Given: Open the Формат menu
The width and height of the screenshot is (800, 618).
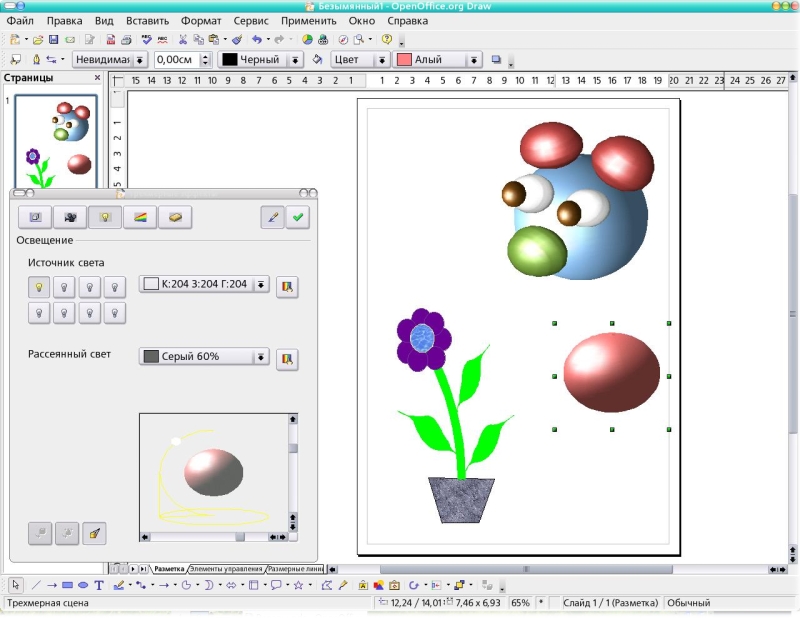Looking at the screenshot, I should tap(201, 20).
